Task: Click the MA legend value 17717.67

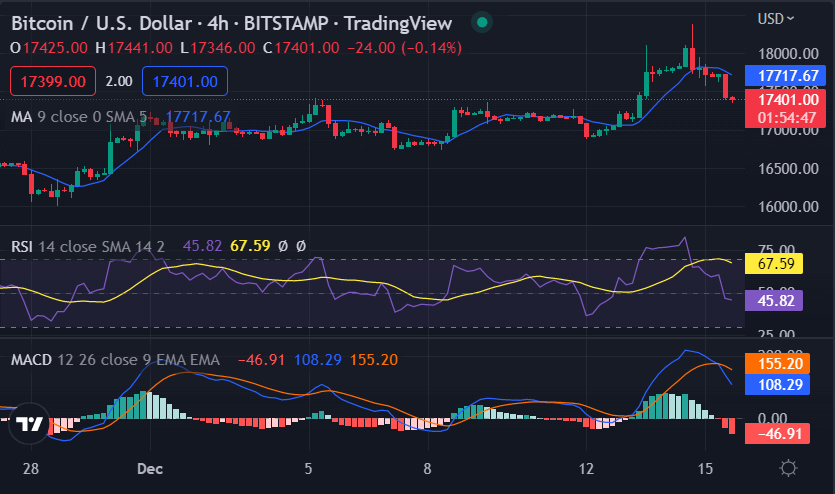Action: (198, 117)
